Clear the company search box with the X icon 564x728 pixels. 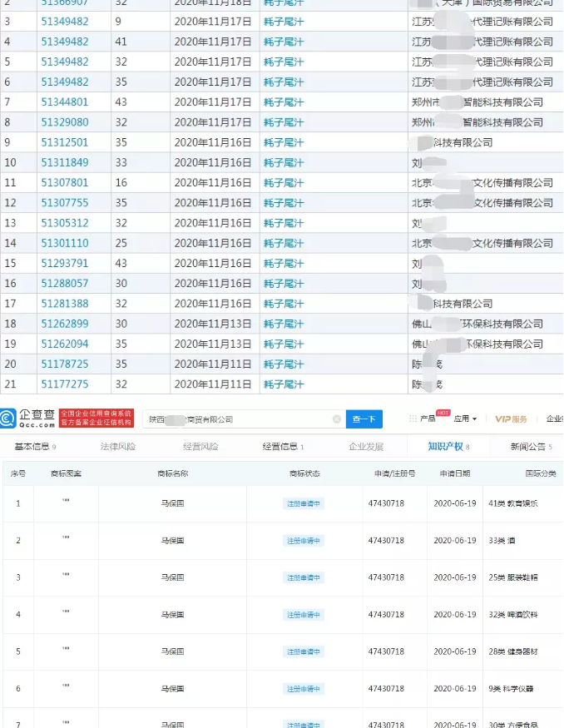pos(337,419)
